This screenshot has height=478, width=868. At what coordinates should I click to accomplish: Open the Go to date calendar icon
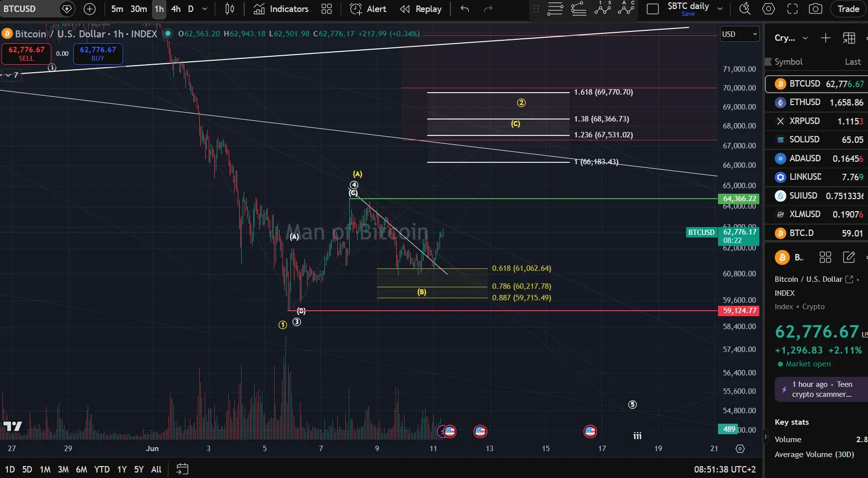182,469
